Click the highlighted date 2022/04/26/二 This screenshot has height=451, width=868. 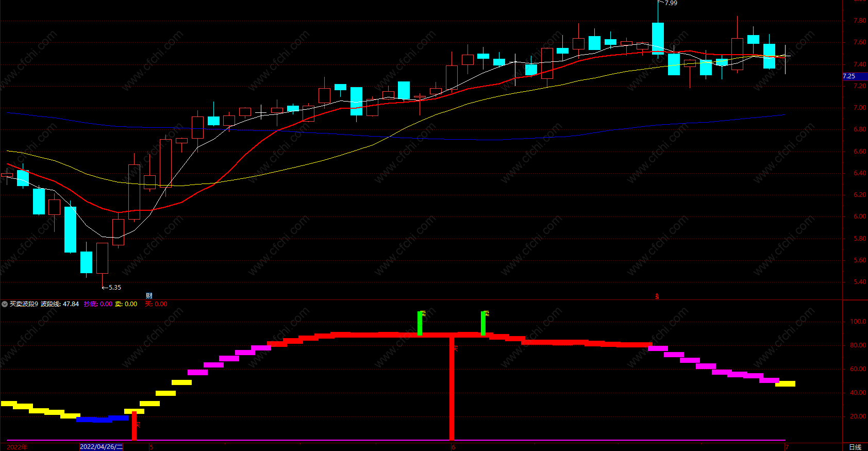pyautogui.click(x=102, y=447)
